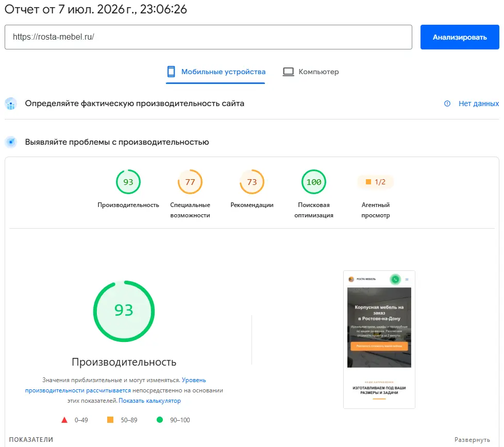Click the mobile phone icon
The image size is (504, 447).
tap(171, 72)
